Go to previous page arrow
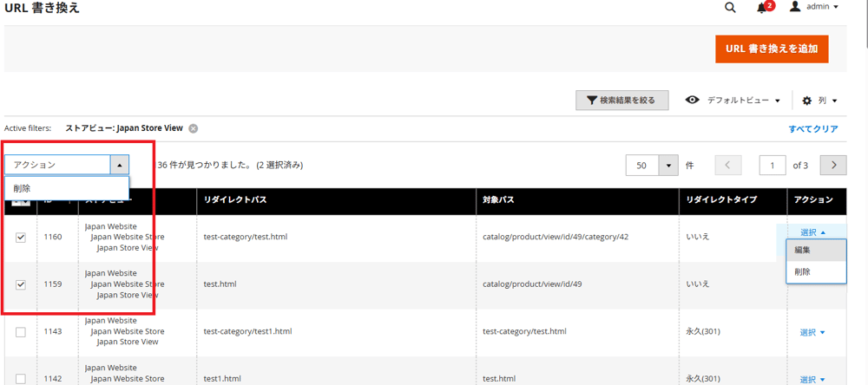Image resolution: width=868 pixels, height=385 pixels. point(728,165)
